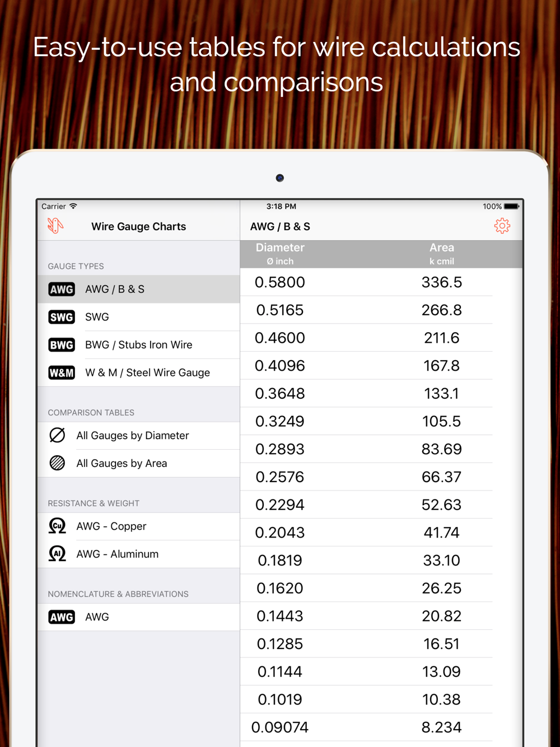
Task: Click the diameter symbol icon
Action: [57, 435]
